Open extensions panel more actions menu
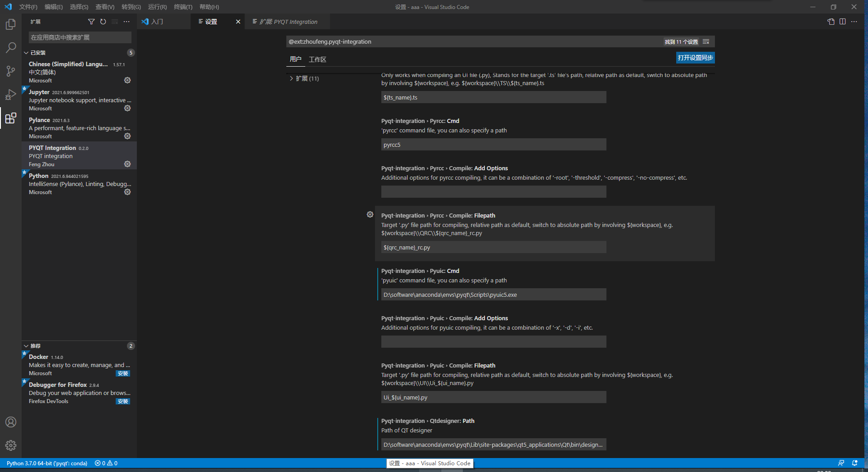 point(127,22)
